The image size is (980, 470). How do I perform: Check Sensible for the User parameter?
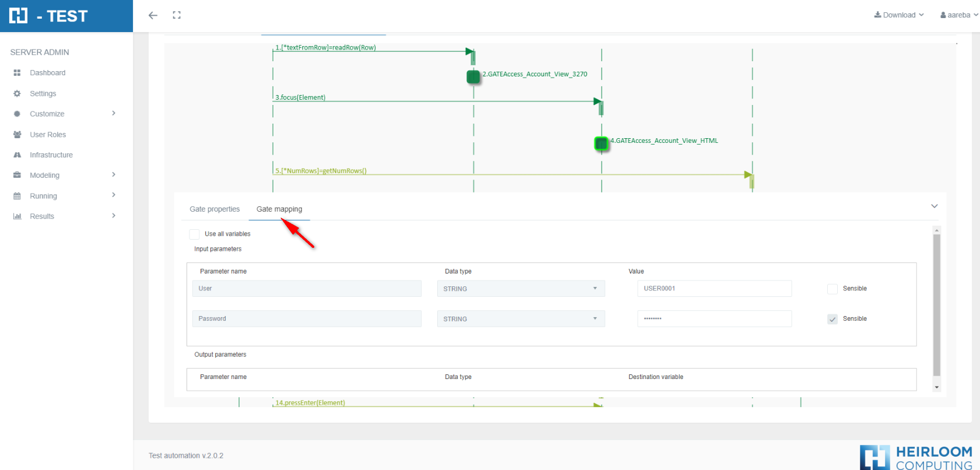[833, 289]
